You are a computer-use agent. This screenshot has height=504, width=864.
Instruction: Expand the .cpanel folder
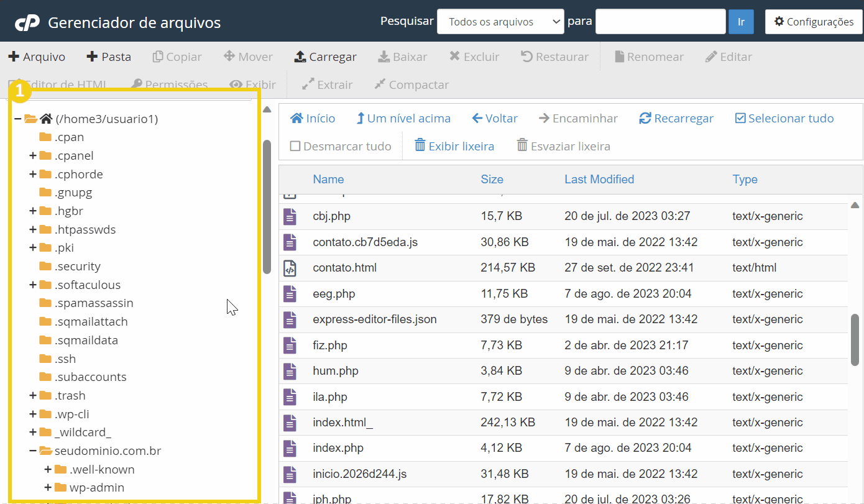[x=32, y=155]
